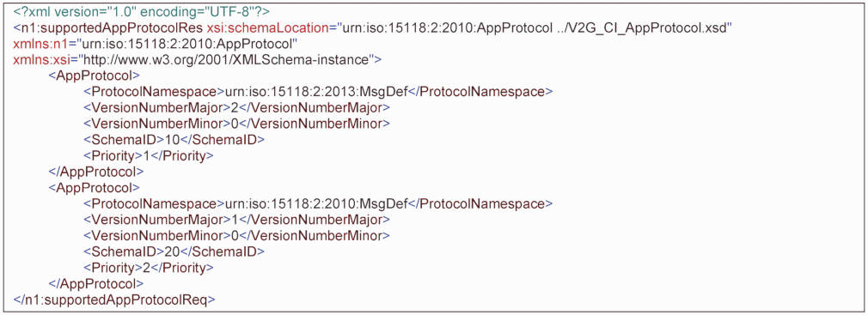Select the SchemaID element with value 10

(x=174, y=139)
